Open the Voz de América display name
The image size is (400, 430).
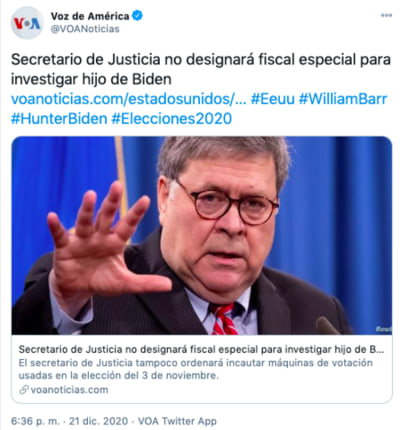point(90,16)
